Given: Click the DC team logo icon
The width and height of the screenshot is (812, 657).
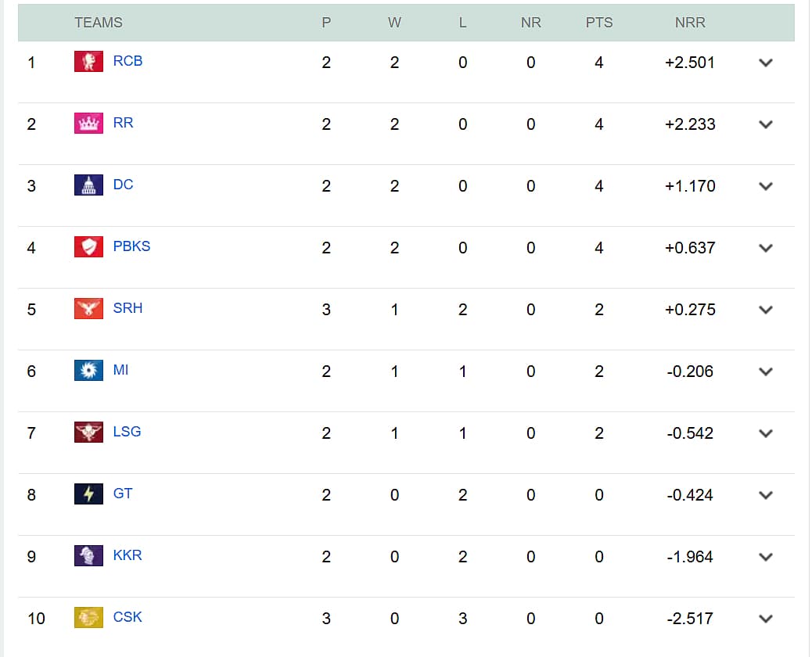Looking at the screenshot, I should pos(88,185).
